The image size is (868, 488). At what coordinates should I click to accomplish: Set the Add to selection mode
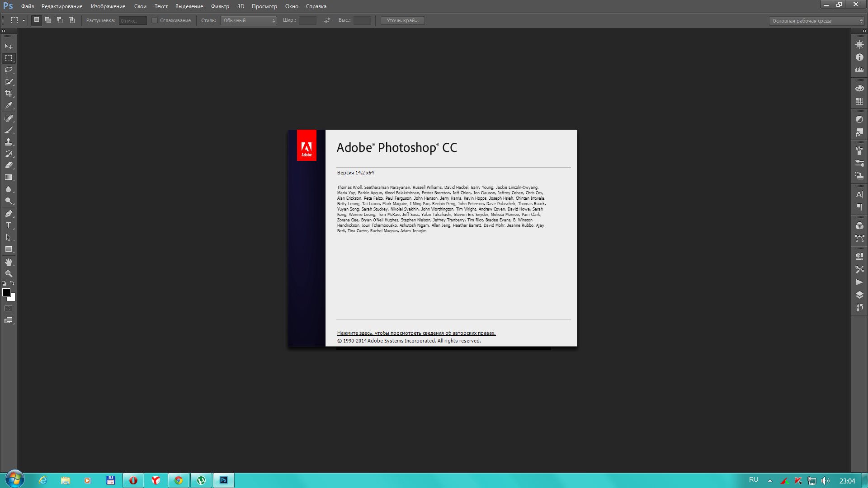[x=48, y=20]
